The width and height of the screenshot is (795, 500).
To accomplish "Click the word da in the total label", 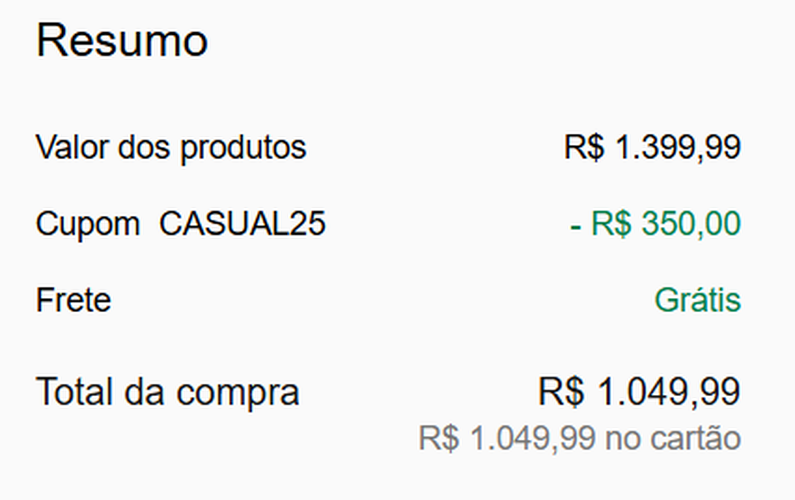I will tap(146, 392).
